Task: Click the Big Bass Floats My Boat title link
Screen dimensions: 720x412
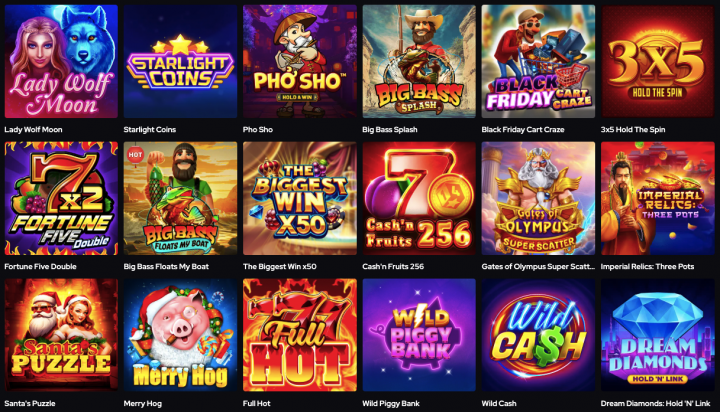Action: (x=166, y=266)
